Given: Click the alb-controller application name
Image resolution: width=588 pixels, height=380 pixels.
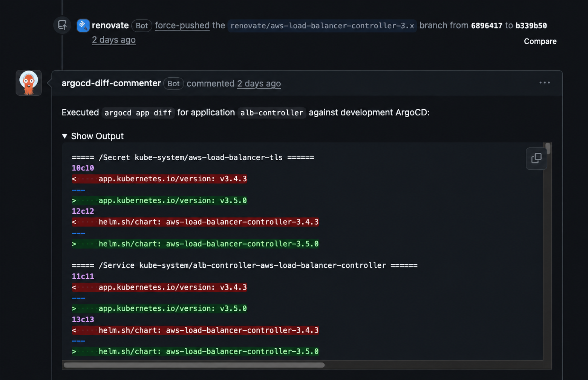Looking at the screenshot, I should point(272,113).
